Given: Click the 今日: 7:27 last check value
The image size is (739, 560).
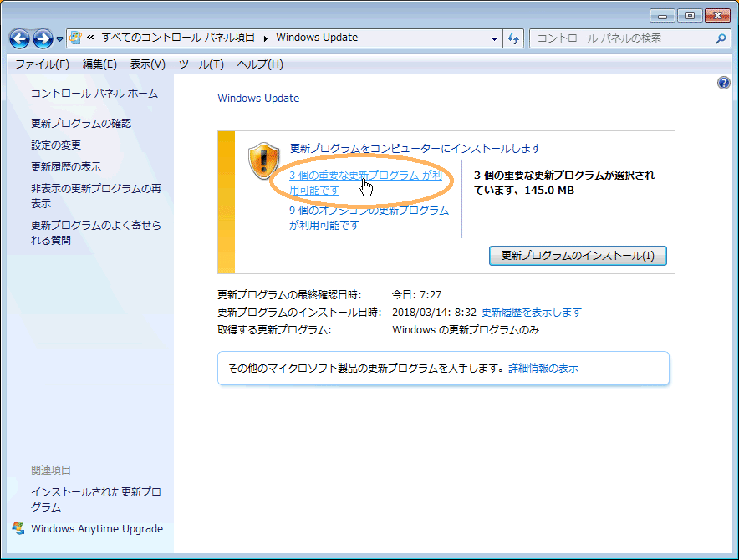Looking at the screenshot, I should pyautogui.click(x=416, y=295).
